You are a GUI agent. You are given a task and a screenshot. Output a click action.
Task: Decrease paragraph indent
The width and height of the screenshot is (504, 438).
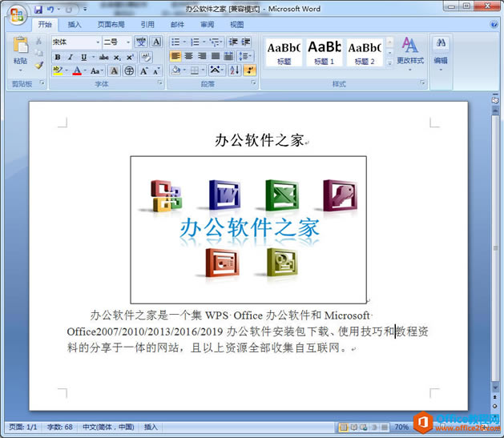(x=233, y=42)
